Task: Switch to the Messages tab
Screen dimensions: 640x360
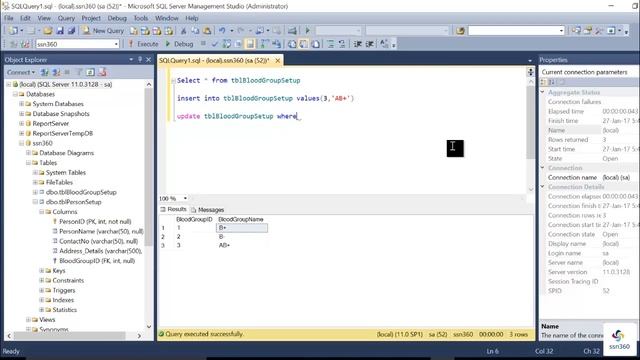Action: [207, 210]
